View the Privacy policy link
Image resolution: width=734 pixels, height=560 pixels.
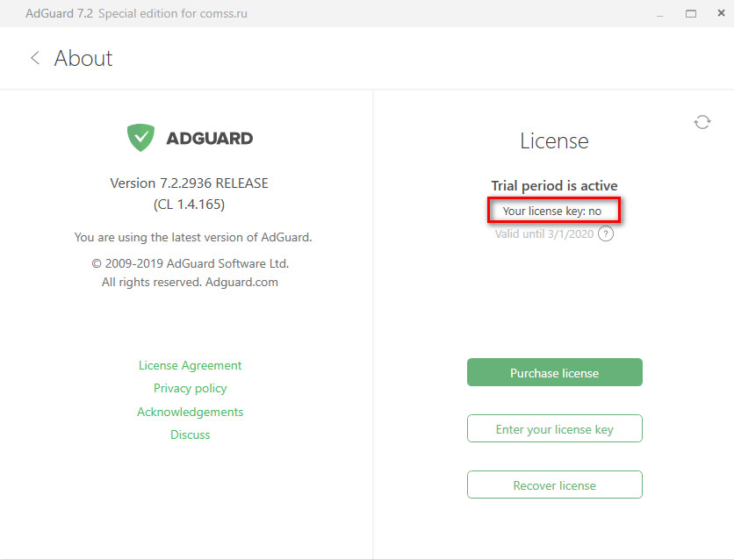[190, 388]
